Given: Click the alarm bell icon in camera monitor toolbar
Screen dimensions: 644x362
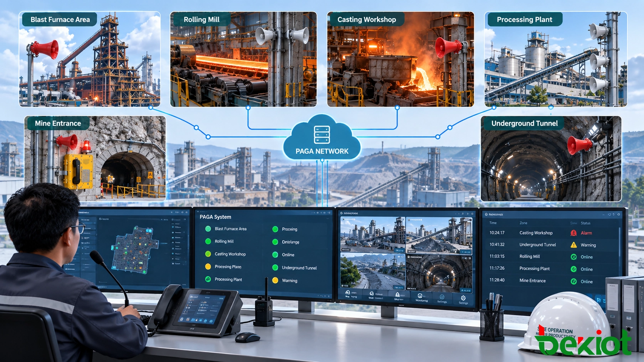Looking at the screenshot, I should [397, 295].
